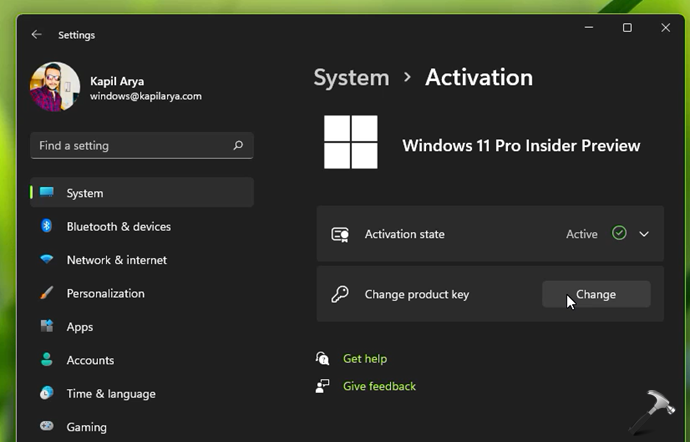Click the search magnifier icon

[238, 145]
